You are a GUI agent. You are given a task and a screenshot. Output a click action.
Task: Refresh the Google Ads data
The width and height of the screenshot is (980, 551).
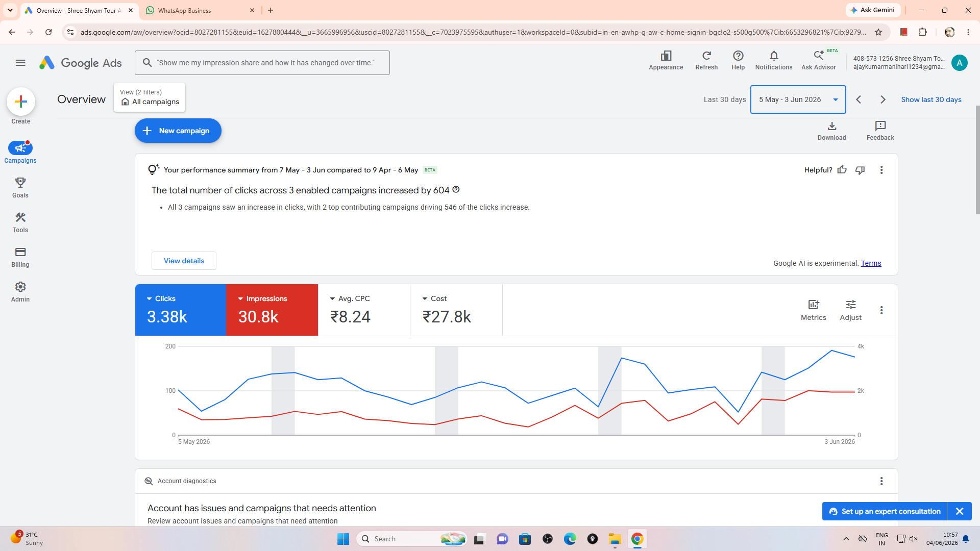tap(706, 60)
